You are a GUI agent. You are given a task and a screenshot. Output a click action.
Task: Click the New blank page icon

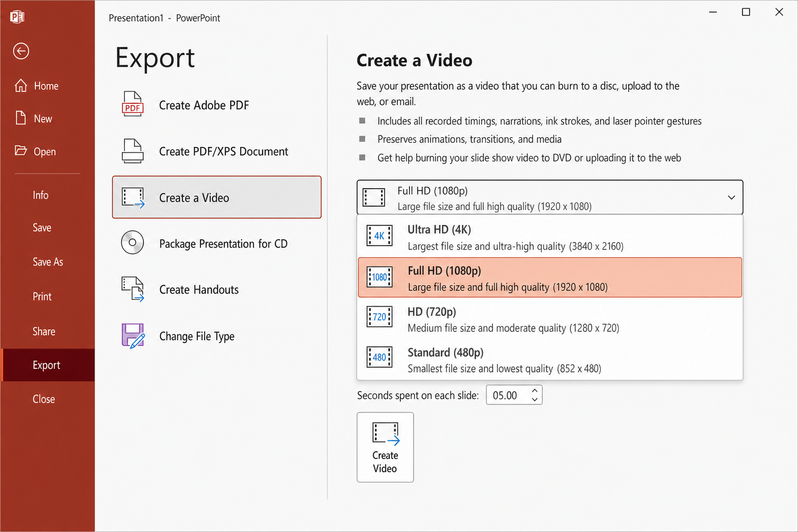coord(21,118)
